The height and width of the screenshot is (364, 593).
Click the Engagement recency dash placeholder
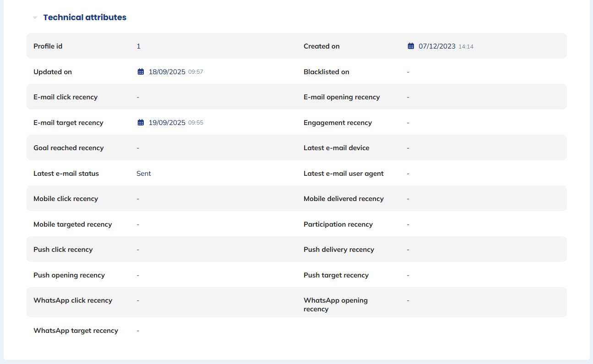pyautogui.click(x=408, y=122)
